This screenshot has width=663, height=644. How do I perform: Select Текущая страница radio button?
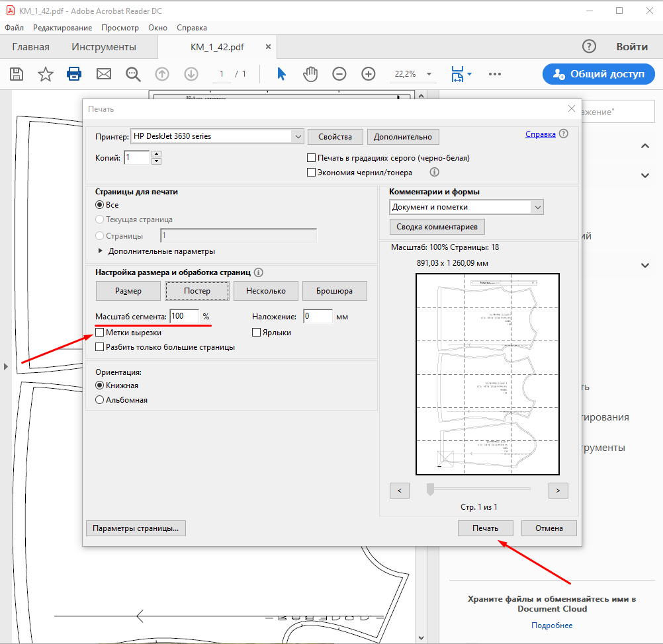point(100,220)
